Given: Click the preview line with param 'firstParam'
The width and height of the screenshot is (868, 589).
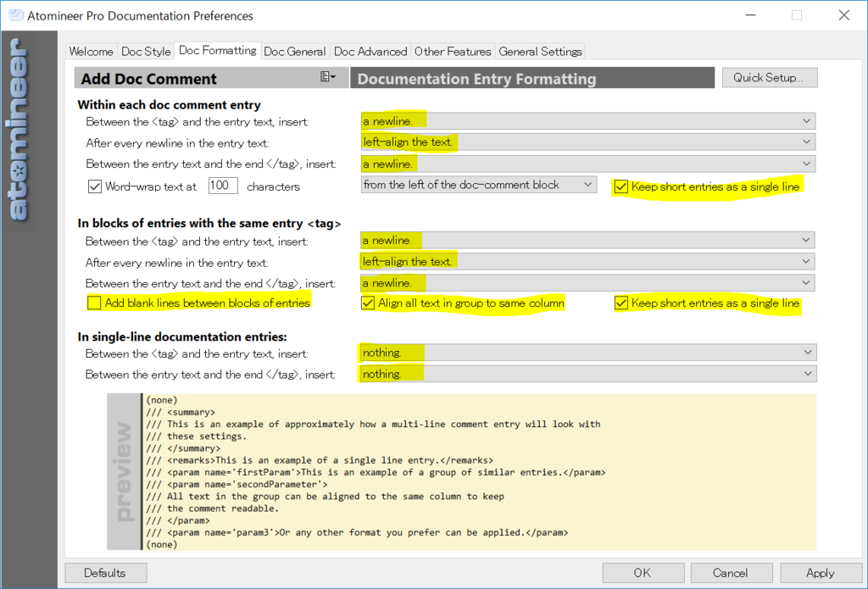Looking at the screenshot, I should click(376, 472).
